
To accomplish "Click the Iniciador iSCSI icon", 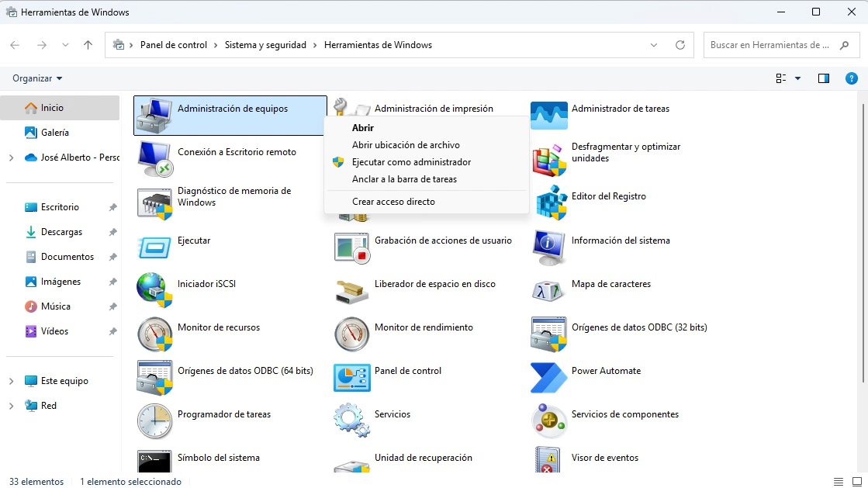I will pyautogui.click(x=154, y=289).
